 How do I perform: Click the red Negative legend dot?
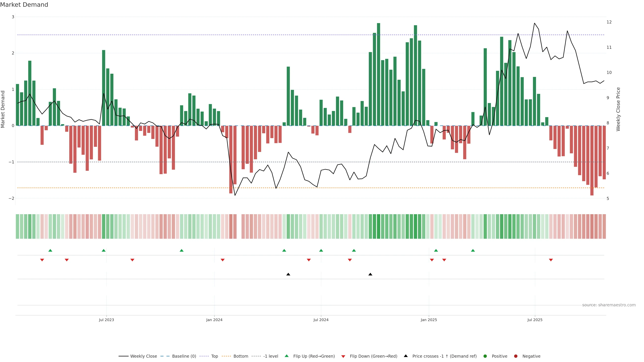click(516, 356)
